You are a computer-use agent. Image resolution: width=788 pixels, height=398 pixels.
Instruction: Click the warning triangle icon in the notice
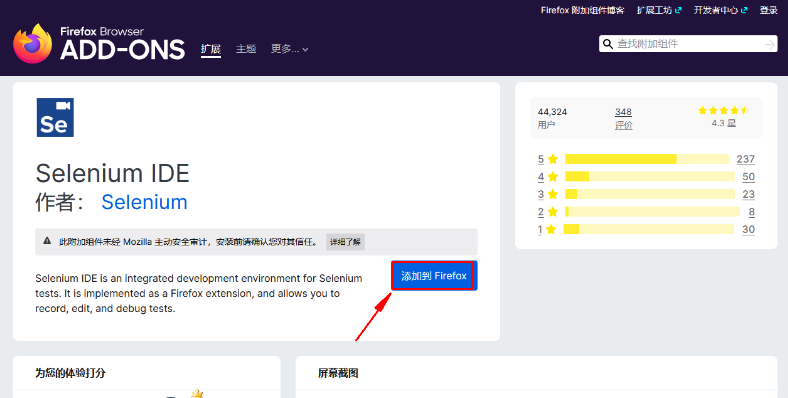[47, 241]
